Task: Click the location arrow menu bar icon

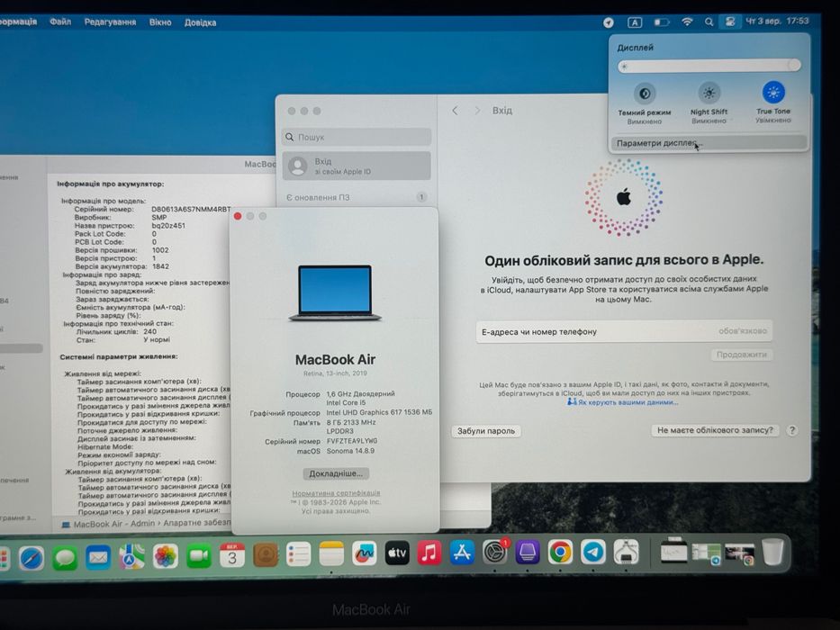Action: (608, 22)
